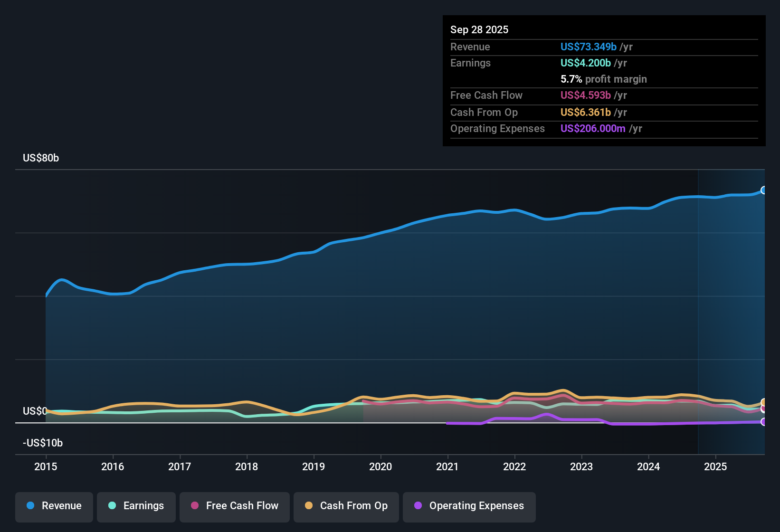Click the orange Cash From Op legend dot

point(309,505)
